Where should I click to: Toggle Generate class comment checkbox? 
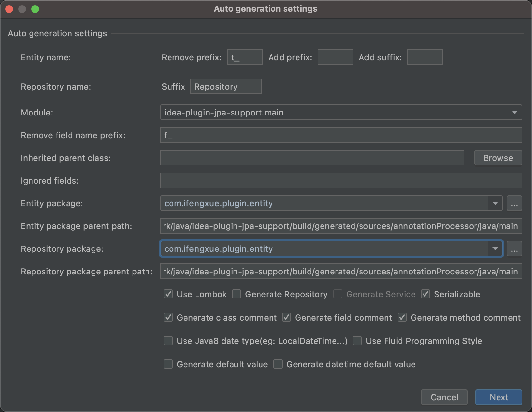[168, 318]
